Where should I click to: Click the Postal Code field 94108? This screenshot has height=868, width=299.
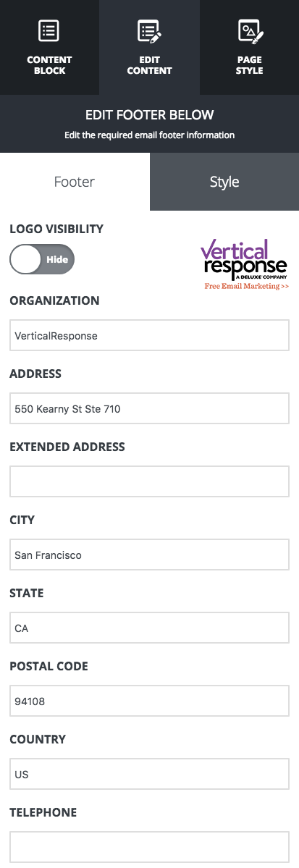click(149, 701)
